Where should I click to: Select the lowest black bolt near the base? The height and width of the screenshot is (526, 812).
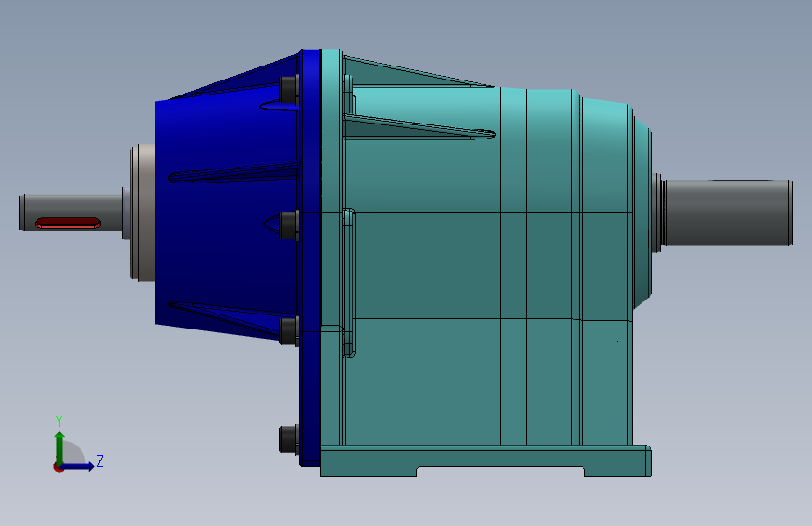point(289,440)
